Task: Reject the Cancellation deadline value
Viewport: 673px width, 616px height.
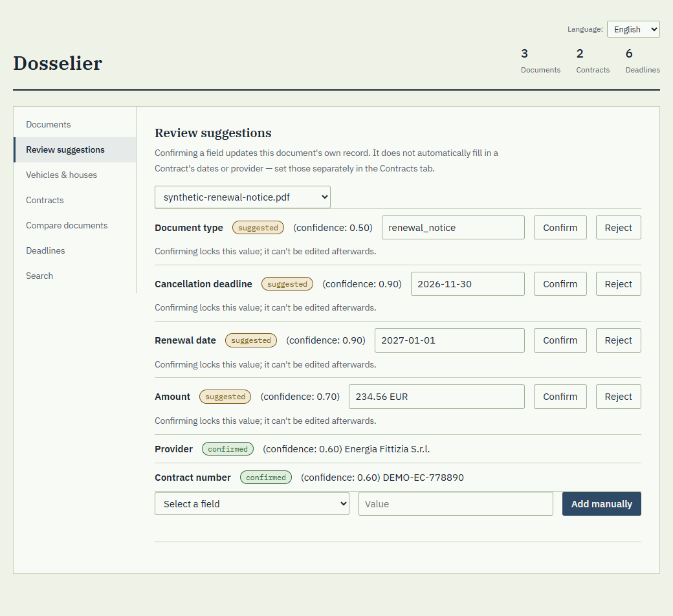Action: [619, 284]
